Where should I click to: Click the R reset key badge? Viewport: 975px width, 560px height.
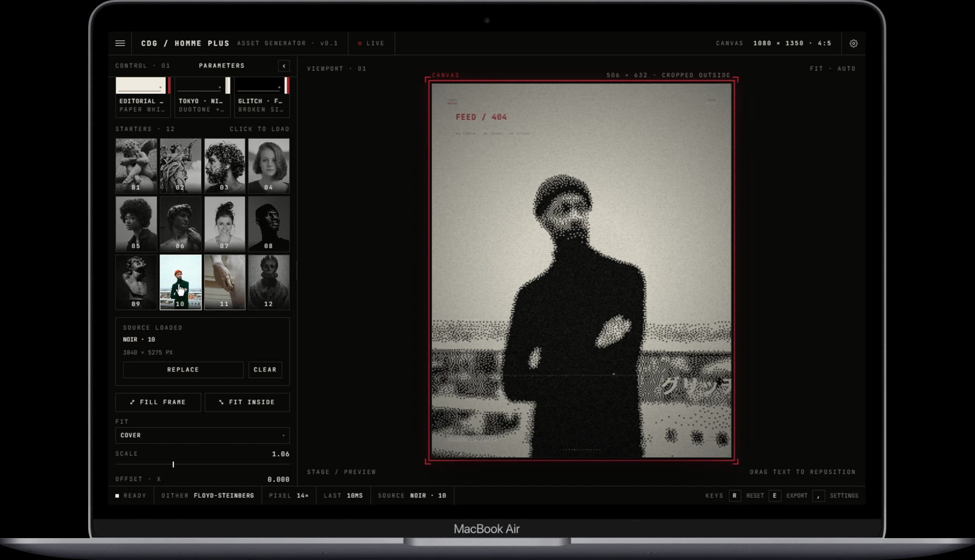point(735,496)
